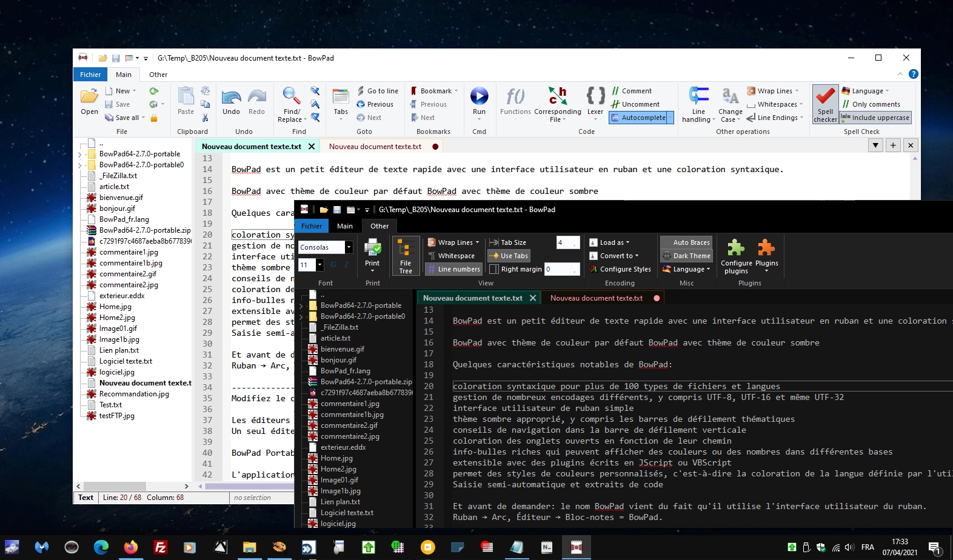Click the Right margin value field
953x560 pixels.
click(562, 269)
